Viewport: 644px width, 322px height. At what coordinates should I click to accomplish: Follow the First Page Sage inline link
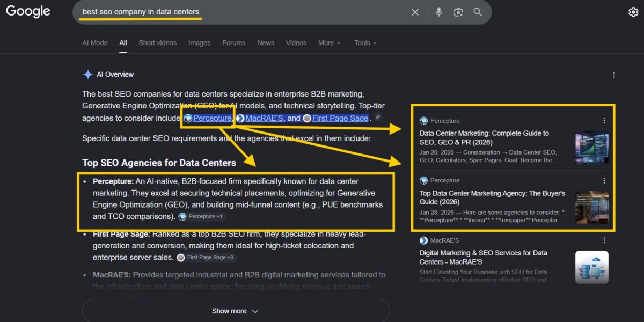pos(340,118)
